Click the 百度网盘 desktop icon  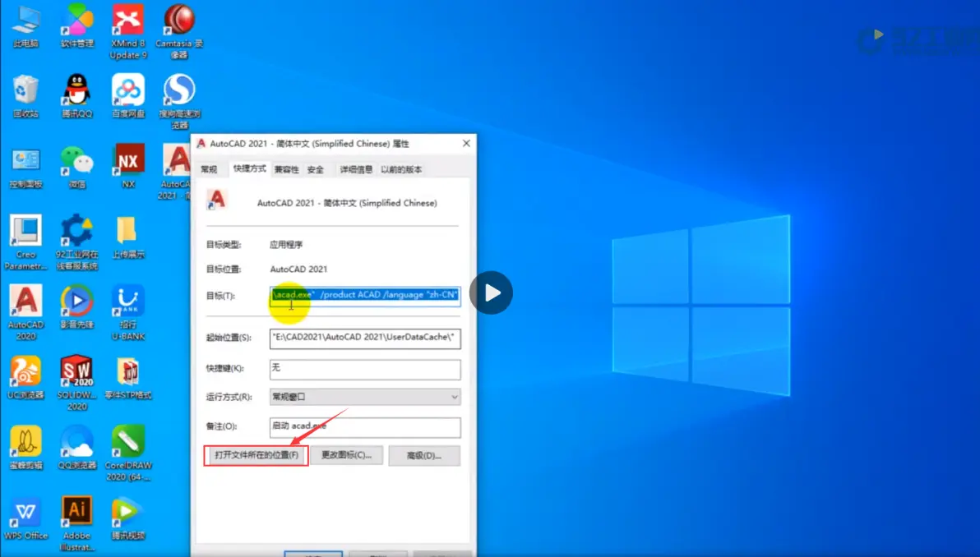tap(128, 97)
